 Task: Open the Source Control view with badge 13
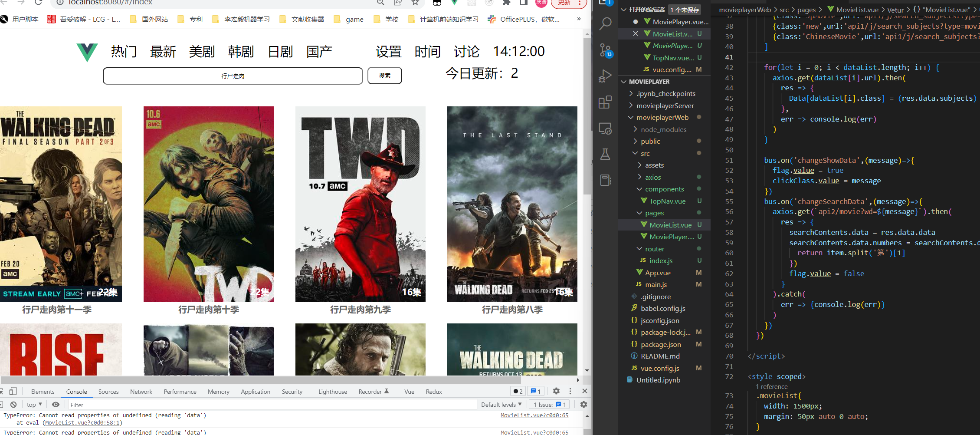[x=605, y=50]
